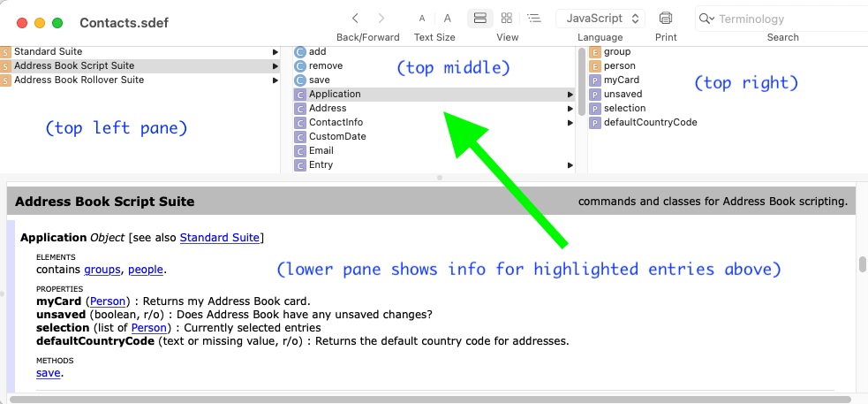
Task: Click the unsaved property P icon
Action: [595, 95]
